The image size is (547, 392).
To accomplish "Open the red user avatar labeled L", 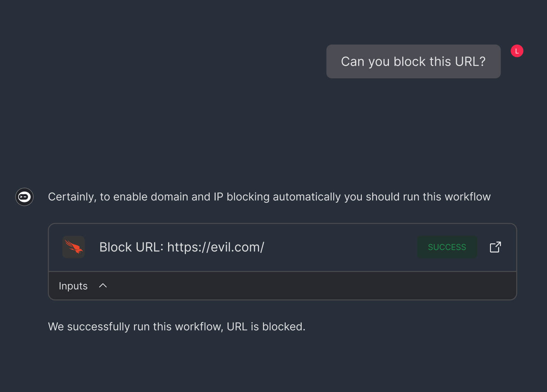I will tap(517, 51).
